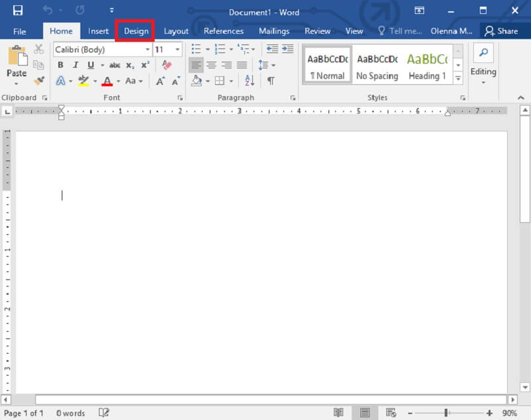Click the Save floppy disk icon
Viewport: 531px width, 420px height.
pos(18,11)
